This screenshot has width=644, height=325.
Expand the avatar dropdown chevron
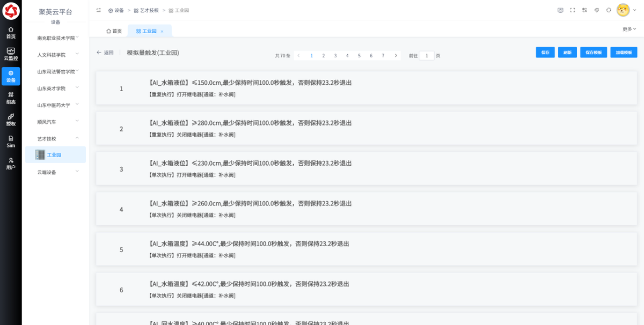point(634,10)
